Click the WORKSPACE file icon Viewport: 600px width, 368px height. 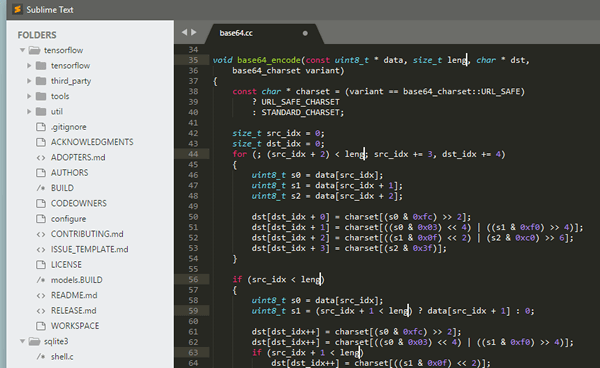pyautogui.click(x=41, y=326)
